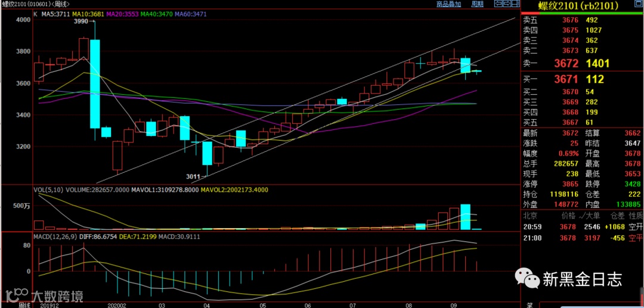Open the 商品叠加 overlay link
Screen dimensions: 644x308
click(x=448, y=4)
